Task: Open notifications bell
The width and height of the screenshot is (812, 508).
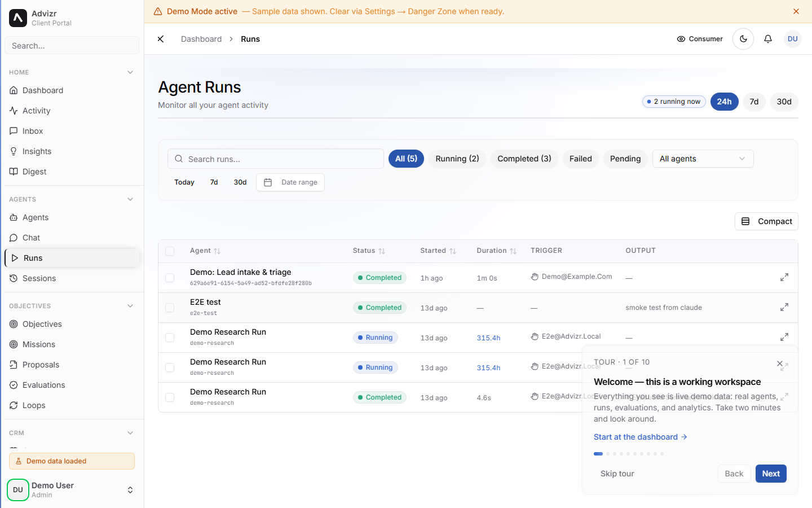Action: (x=768, y=39)
